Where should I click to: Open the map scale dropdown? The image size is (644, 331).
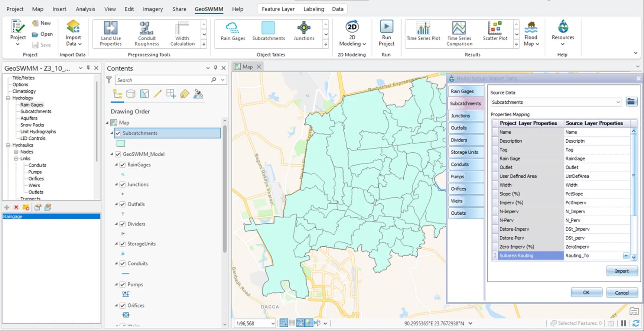point(273,324)
